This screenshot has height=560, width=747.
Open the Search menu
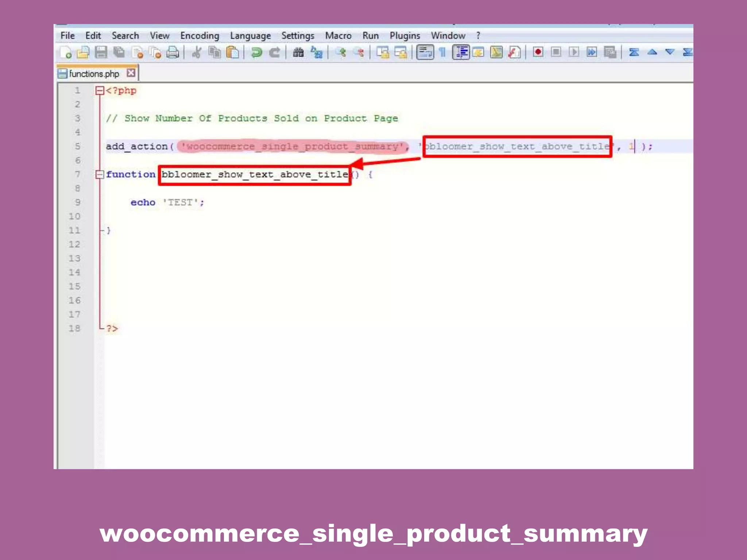click(125, 36)
